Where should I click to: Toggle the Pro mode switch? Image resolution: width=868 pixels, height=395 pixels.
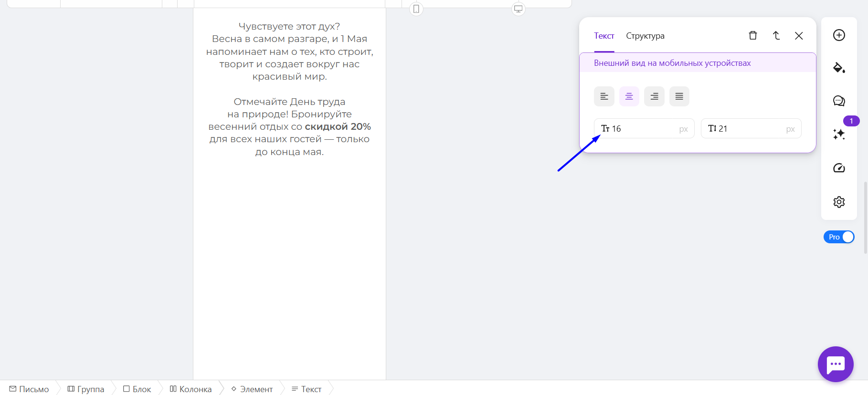coord(839,237)
